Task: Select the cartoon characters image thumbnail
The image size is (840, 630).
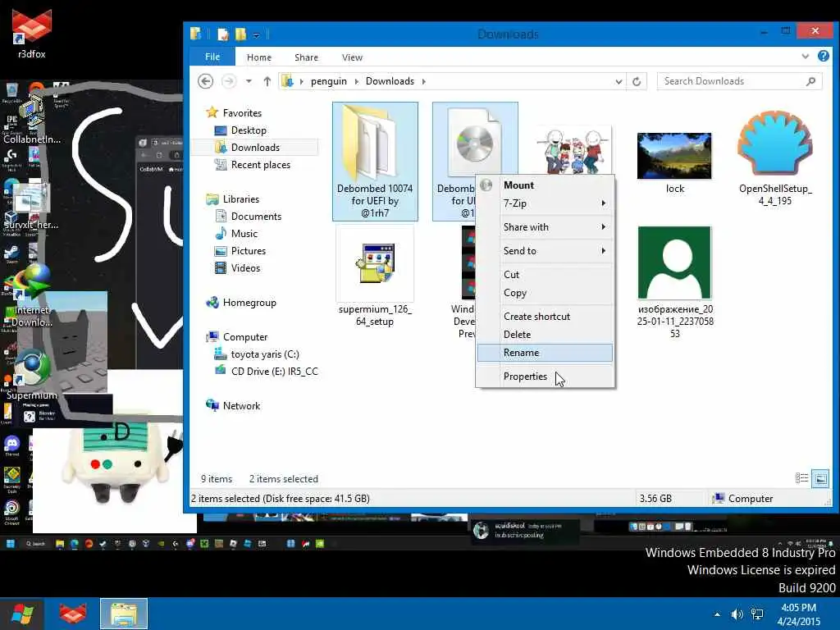Action: pos(573,150)
